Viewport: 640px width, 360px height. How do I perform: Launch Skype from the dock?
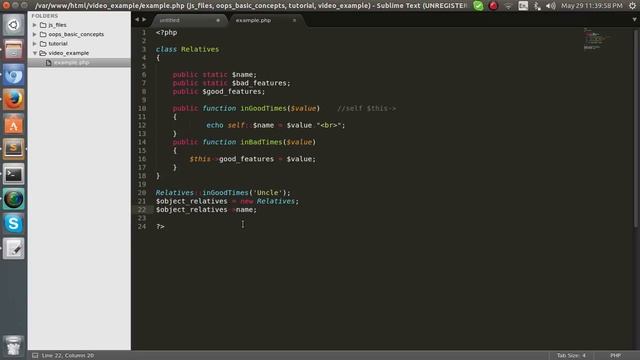point(13,224)
